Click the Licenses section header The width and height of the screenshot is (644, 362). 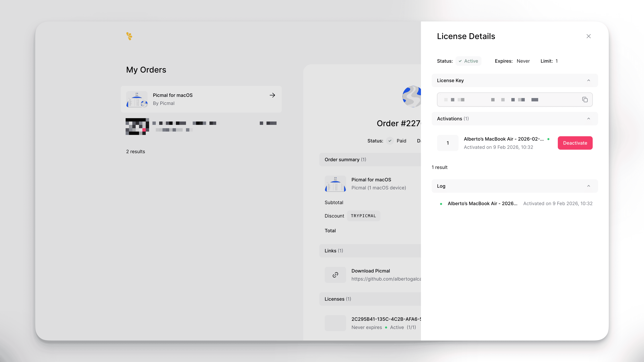click(x=370, y=299)
